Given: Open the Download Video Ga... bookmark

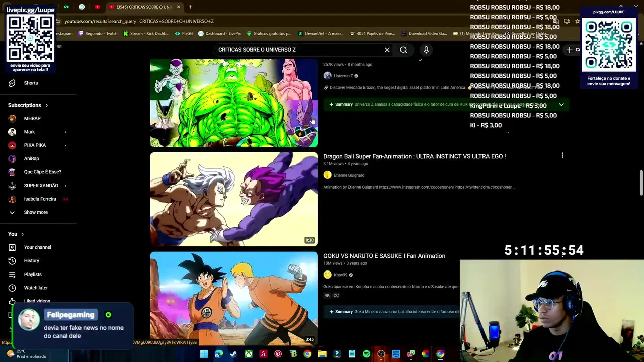Looking at the screenshot, I should [424, 34].
